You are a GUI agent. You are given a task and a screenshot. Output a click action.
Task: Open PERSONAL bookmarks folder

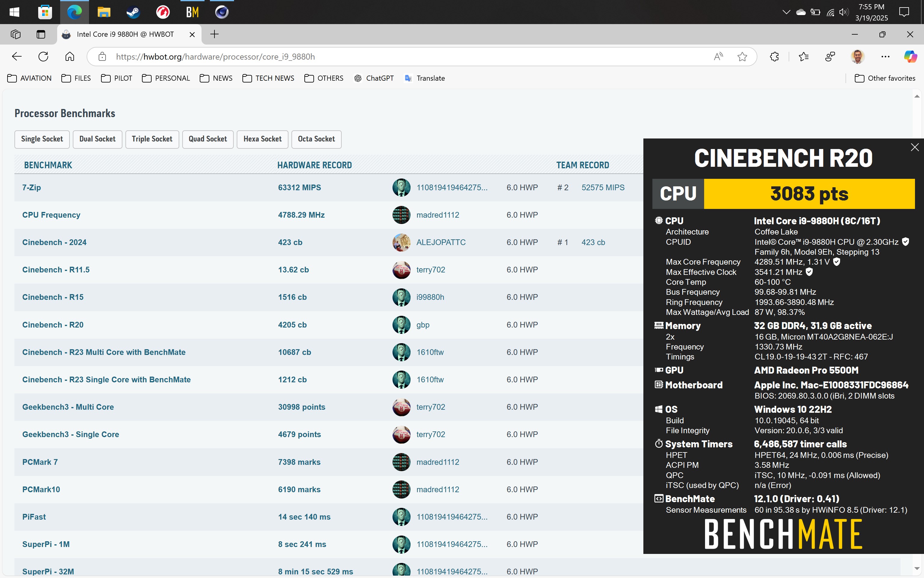click(166, 78)
